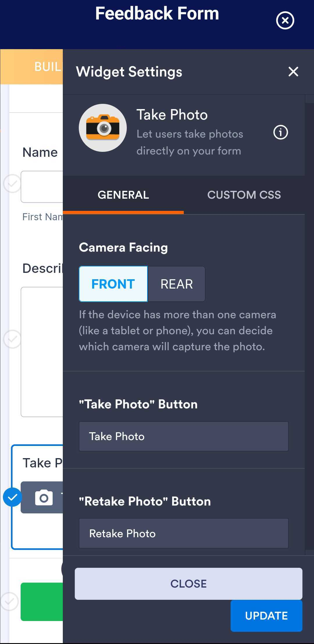314x644 pixels.
Task: Edit the "Retake Photo" button text field
Action: 183,533
